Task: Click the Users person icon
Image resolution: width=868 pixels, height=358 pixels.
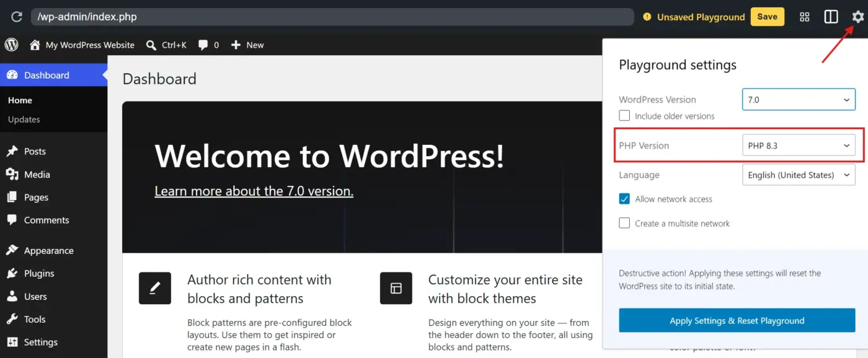Action: 12,296
